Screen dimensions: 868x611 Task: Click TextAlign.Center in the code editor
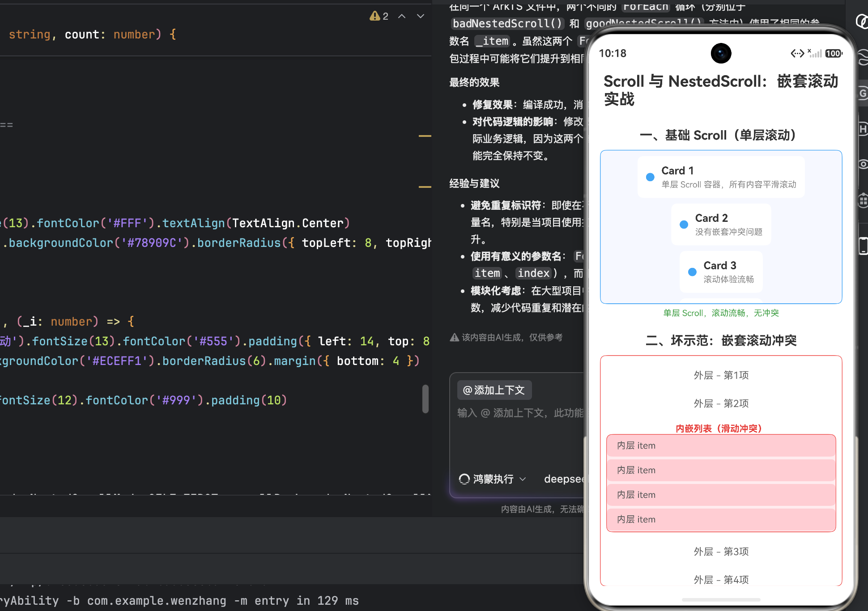point(288,223)
